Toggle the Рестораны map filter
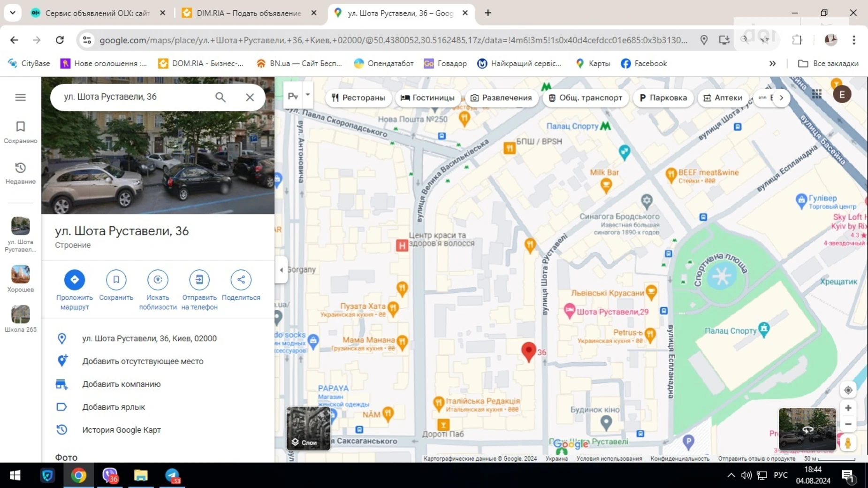Image resolution: width=868 pixels, height=488 pixels. pos(358,98)
